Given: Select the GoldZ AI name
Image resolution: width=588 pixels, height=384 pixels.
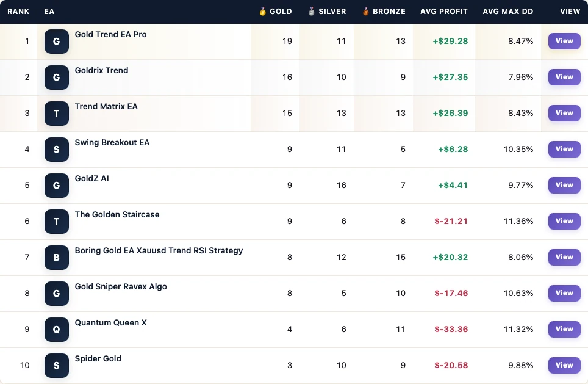Looking at the screenshot, I should tap(92, 179).
